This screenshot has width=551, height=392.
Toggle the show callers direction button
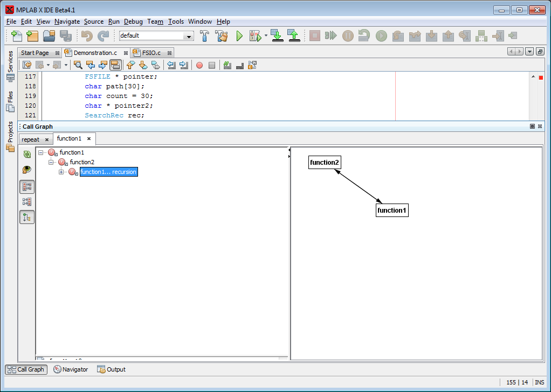pos(26,202)
